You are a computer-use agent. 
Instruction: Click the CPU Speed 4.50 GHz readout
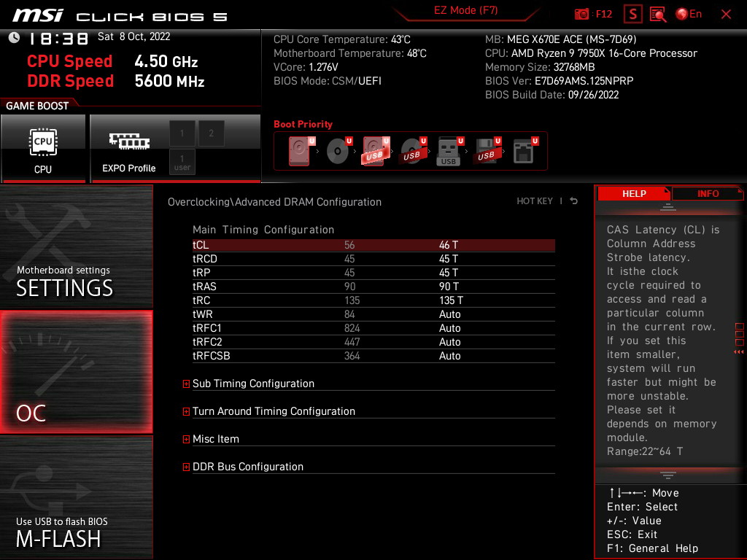[112, 61]
